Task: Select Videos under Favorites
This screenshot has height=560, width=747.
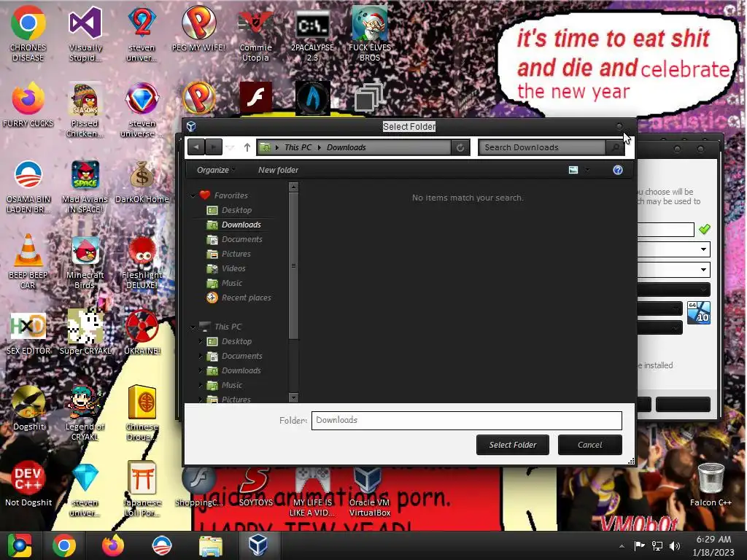Action: [x=233, y=268]
